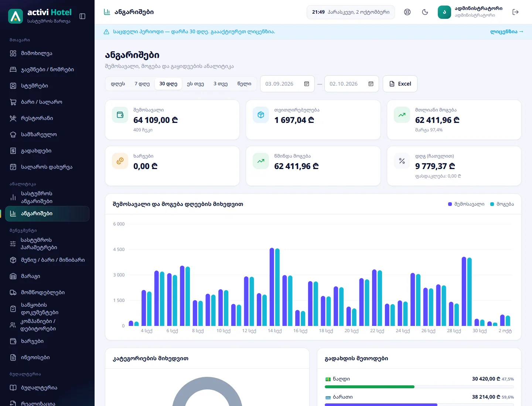Click the სამზარეულო chef hat icon
This screenshot has width=532, height=406.
[13, 134]
